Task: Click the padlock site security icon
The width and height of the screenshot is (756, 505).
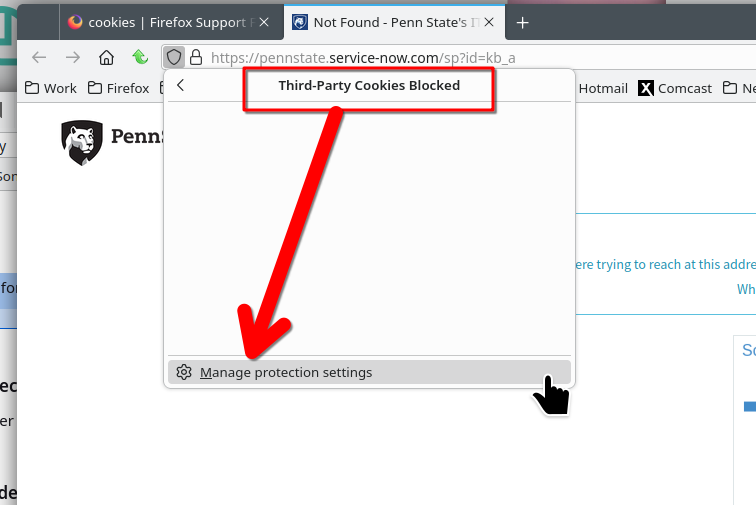Action: pyautogui.click(x=196, y=57)
